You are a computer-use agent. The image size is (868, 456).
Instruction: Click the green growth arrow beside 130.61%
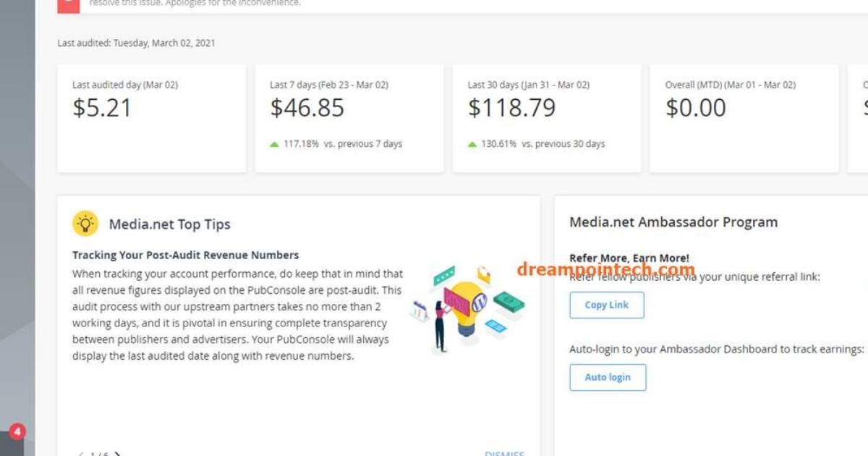point(474,143)
